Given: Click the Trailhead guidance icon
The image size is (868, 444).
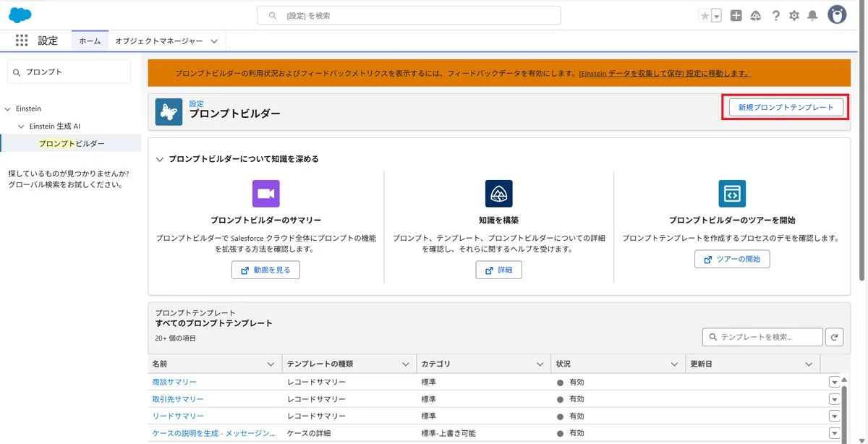Looking at the screenshot, I should point(755,15).
